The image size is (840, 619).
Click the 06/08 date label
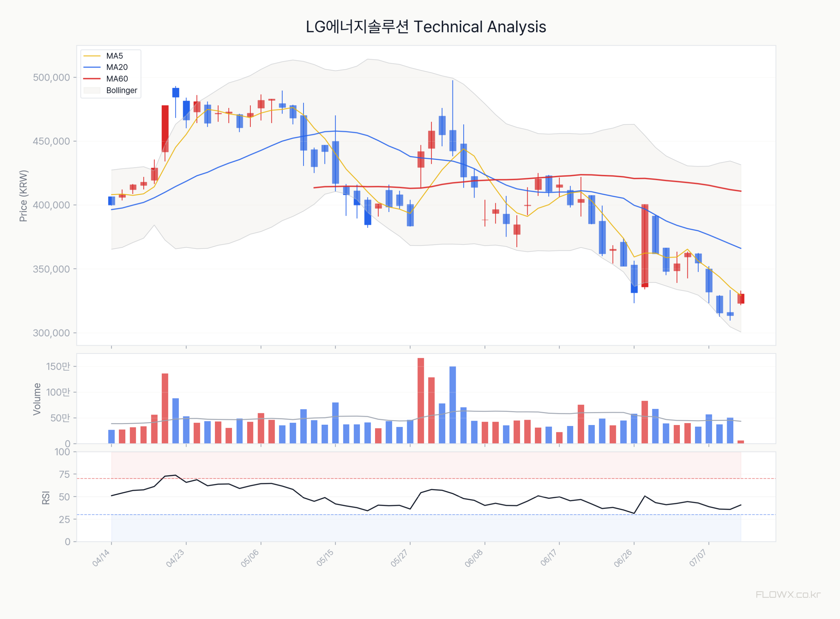474,558
